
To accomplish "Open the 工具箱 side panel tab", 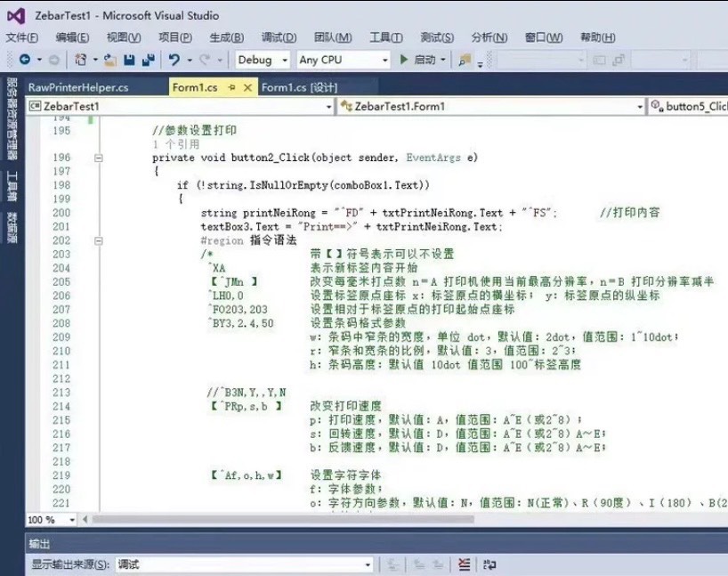I will (12, 186).
